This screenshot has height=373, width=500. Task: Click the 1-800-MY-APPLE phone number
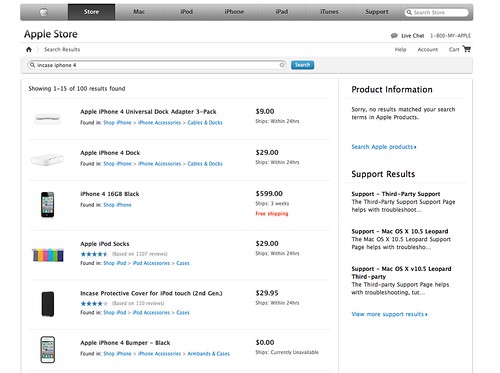coord(450,36)
